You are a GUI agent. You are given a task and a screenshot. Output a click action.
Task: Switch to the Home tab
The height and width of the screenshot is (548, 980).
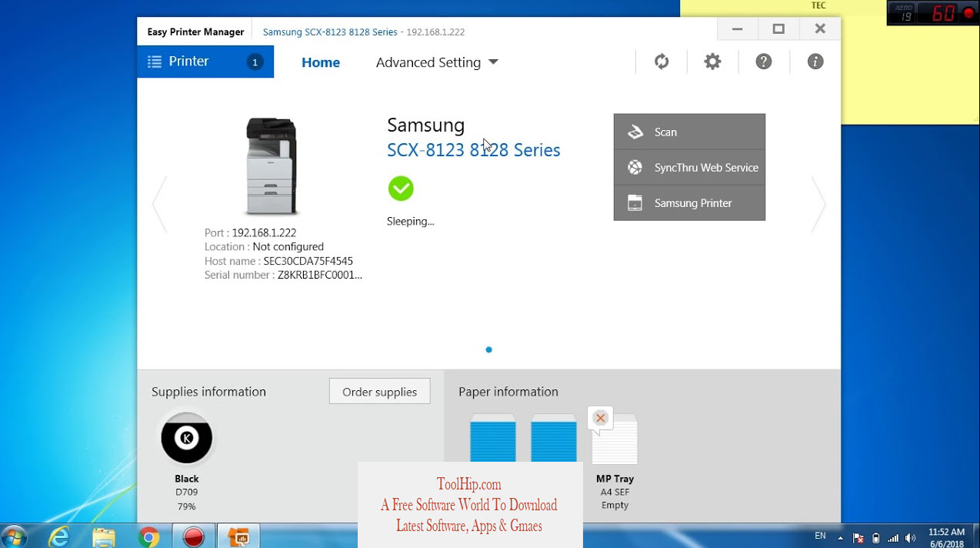click(321, 62)
